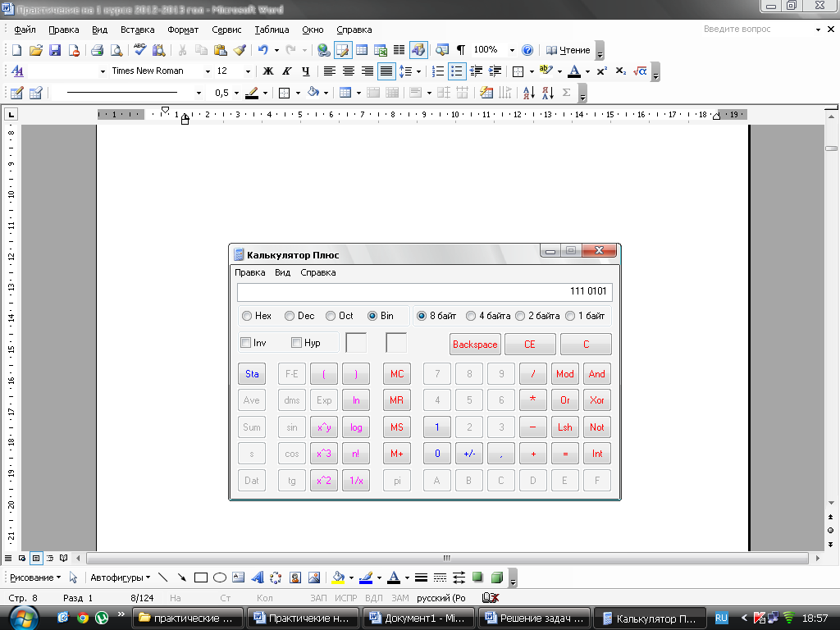Click the MS memory store button
The width and height of the screenshot is (840, 630).
pyautogui.click(x=397, y=427)
